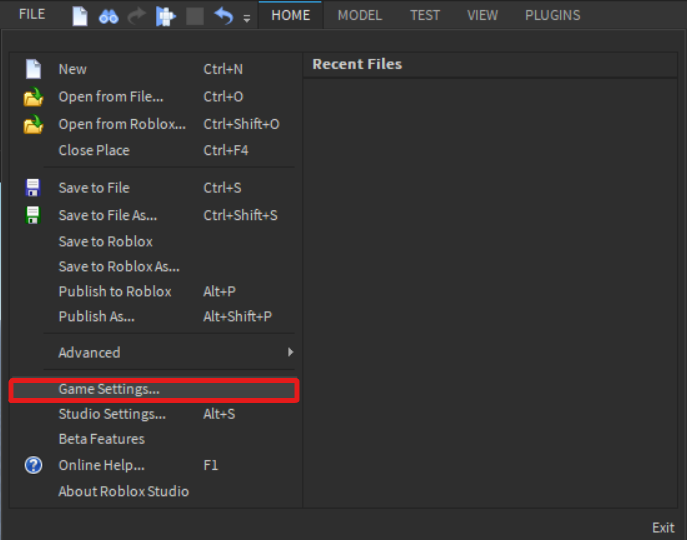Image resolution: width=687 pixels, height=540 pixels.
Task: Open Studio Settings... from the menu
Action: (x=154, y=414)
